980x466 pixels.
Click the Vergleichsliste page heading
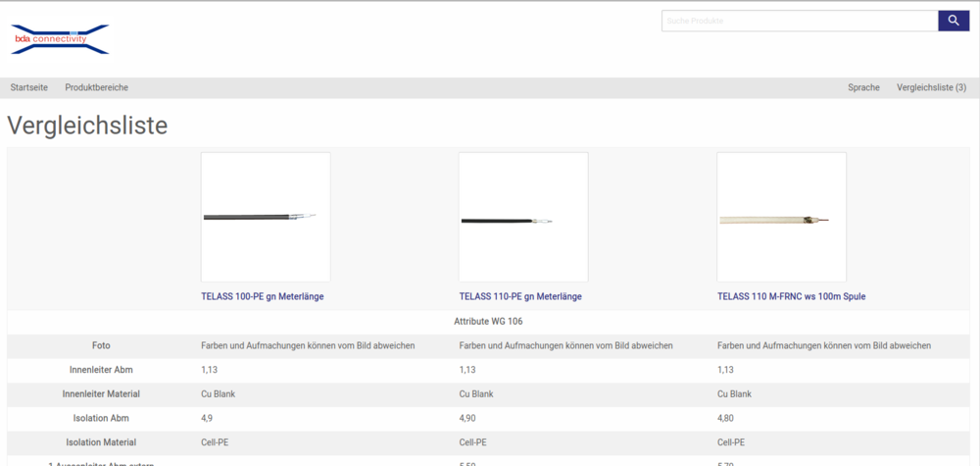point(87,126)
